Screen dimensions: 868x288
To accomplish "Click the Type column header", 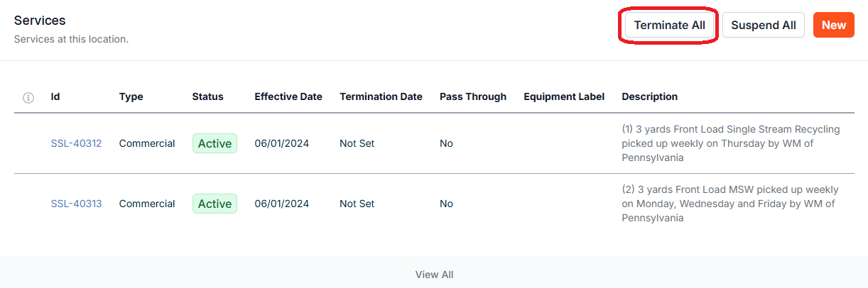I will [x=131, y=96].
